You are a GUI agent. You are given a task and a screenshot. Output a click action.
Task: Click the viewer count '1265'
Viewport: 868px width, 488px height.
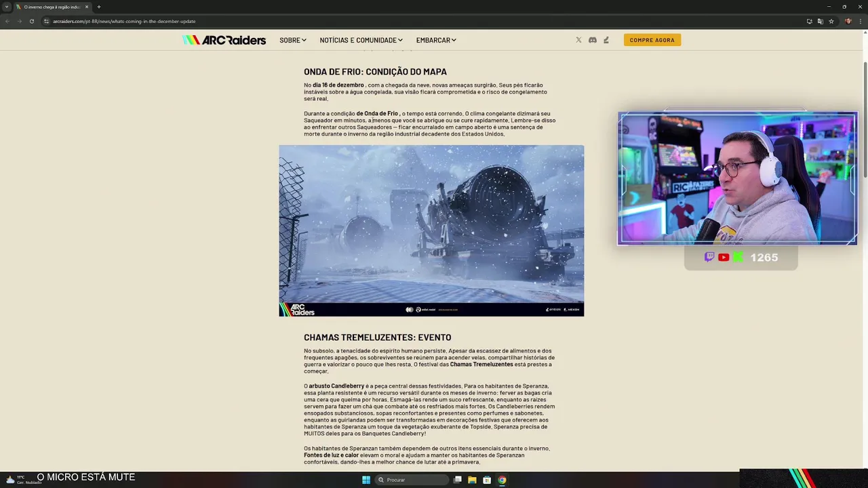[764, 258]
